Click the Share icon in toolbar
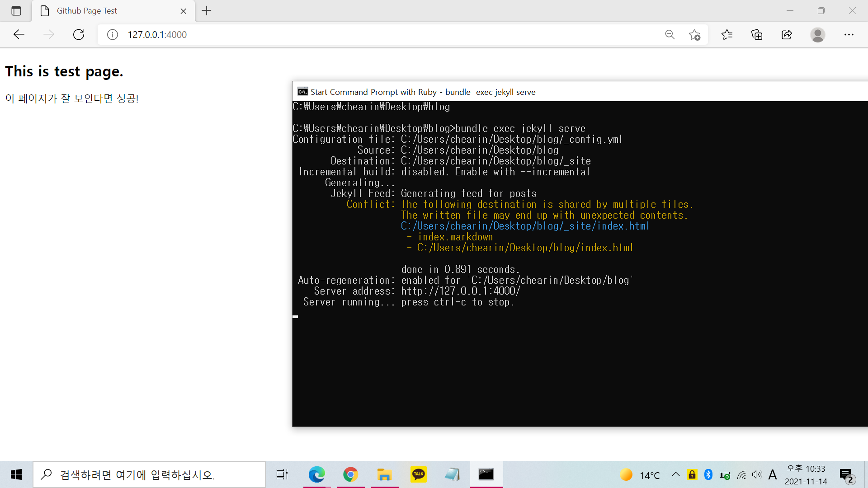The width and height of the screenshot is (868, 488). point(787,35)
